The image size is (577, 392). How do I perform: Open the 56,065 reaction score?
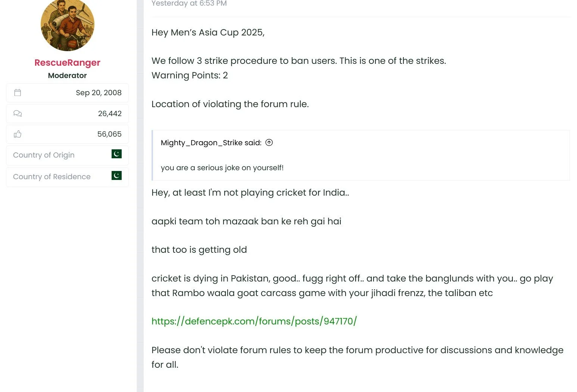[x=109, y=134]
